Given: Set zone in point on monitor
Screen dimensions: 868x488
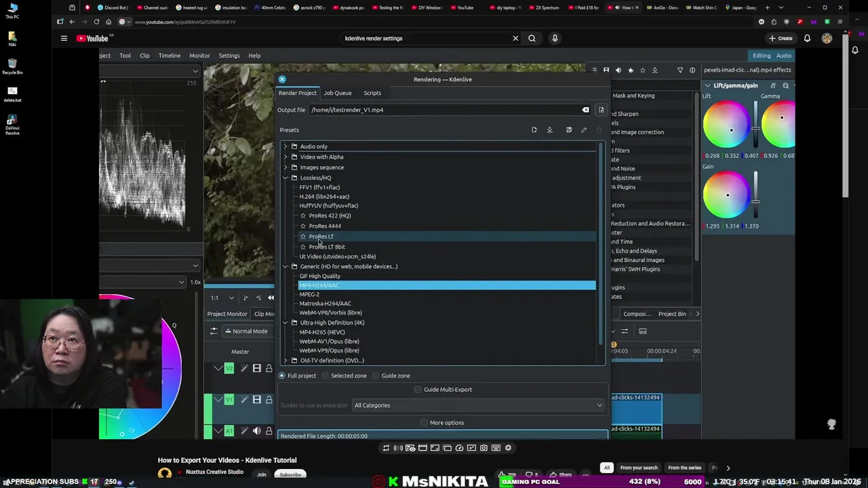Looking at the screenshot, I should tap(245, 298).
